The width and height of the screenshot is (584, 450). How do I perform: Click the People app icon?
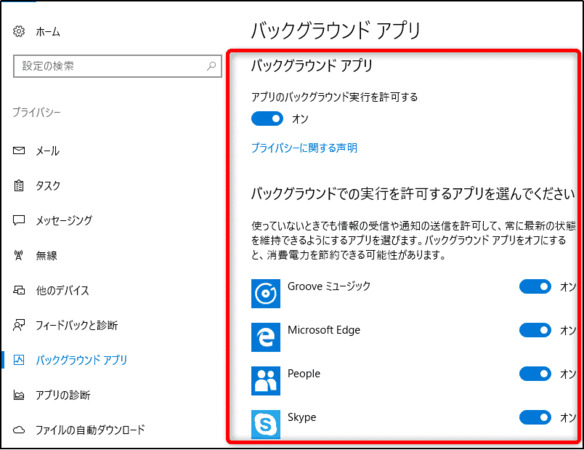click(266, 381)
